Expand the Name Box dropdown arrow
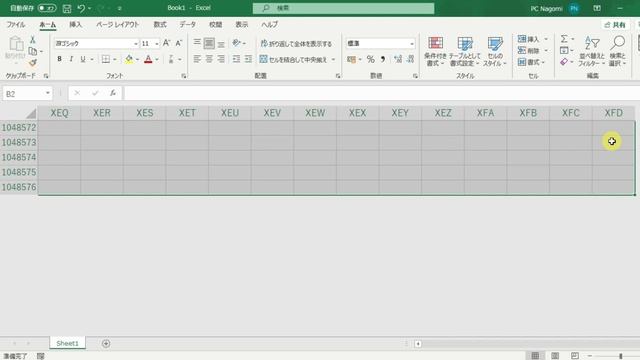This screenshot has width=640, height=360. click(48, 93)
